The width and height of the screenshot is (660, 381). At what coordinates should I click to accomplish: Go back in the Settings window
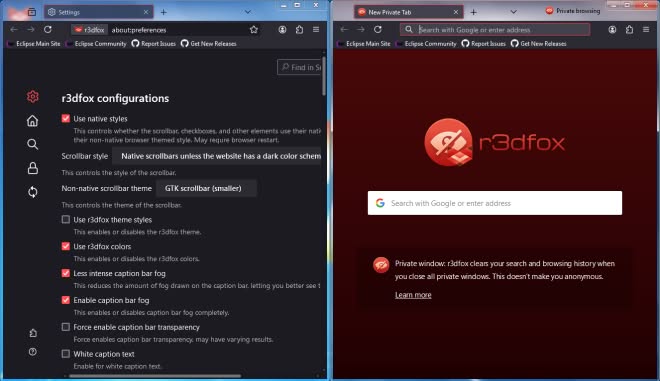pos(14,29)
